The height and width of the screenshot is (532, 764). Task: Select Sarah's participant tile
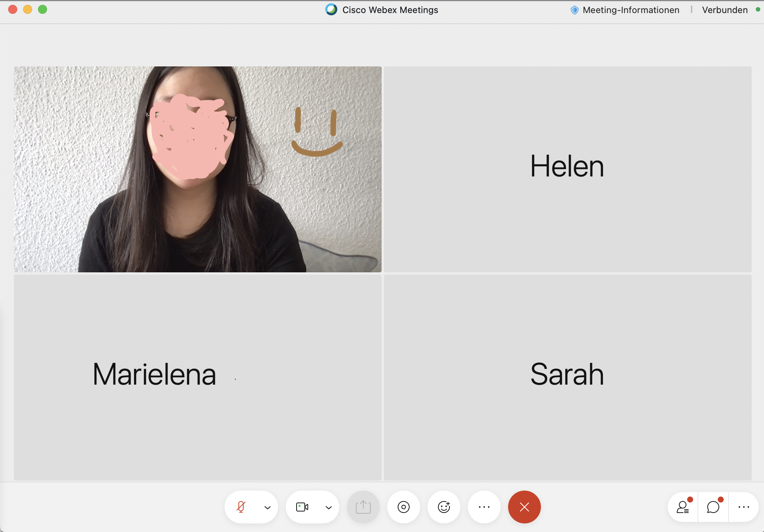coord(567,378)
